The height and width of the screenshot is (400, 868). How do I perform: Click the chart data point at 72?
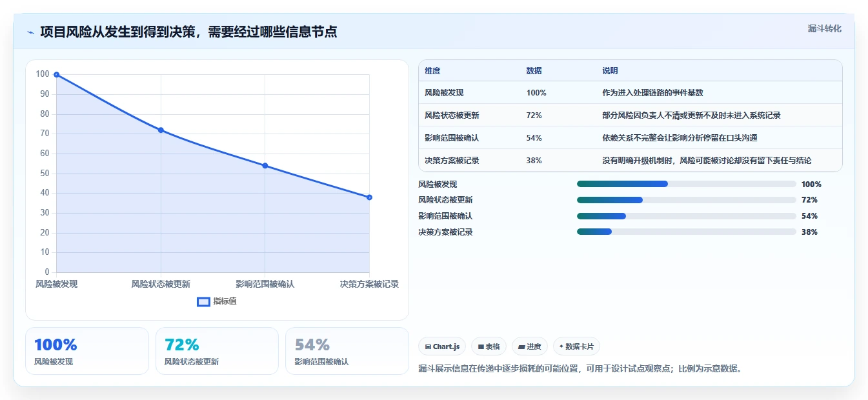pos(161,130)
